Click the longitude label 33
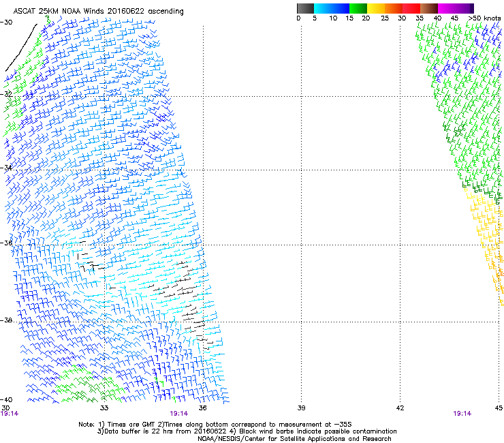The image size is (504, 443). tap(104, 408)
